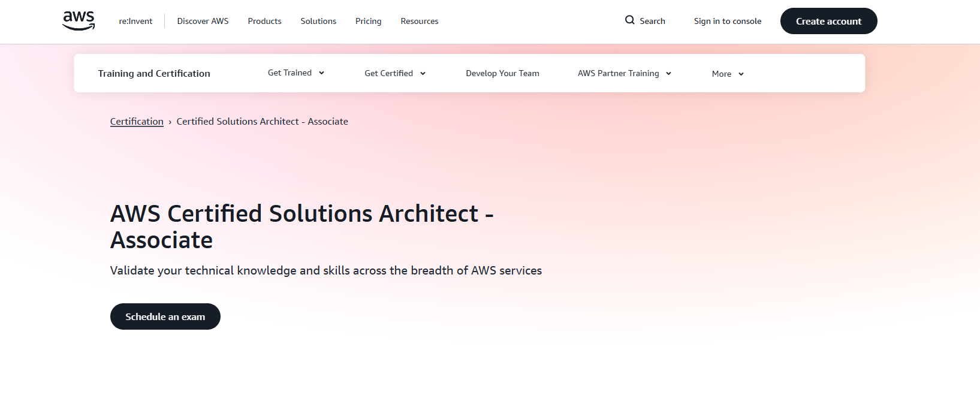The height and width of the screenshot is (395, 980).
Task: Open the Solutions menu
Action: (x=318, y=21)
